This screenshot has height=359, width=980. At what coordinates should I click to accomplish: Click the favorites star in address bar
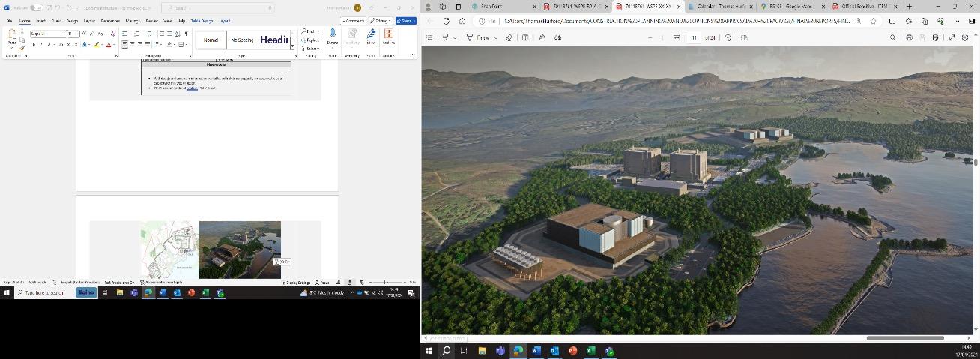(x=872, y=22)
